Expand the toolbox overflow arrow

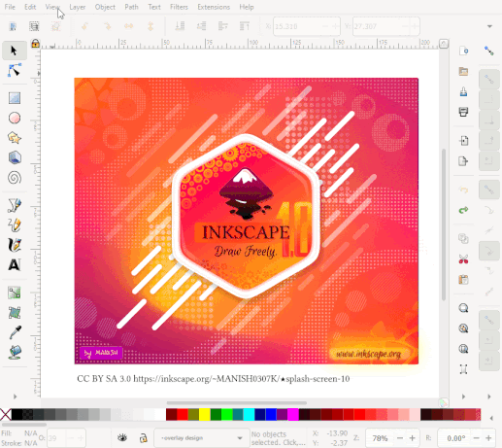pos(15,396)
